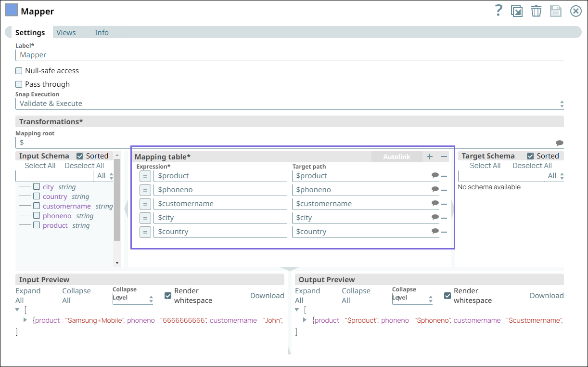Delete the $product mapping row
The height and width of the screenshot is (367, 588).
pyautogui.click(x=444, y=176)
